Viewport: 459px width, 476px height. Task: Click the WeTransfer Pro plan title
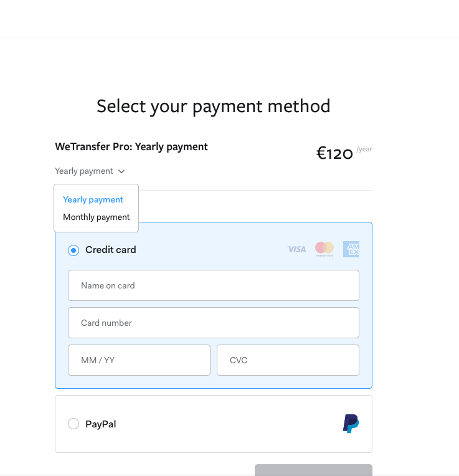coord(131,147)
